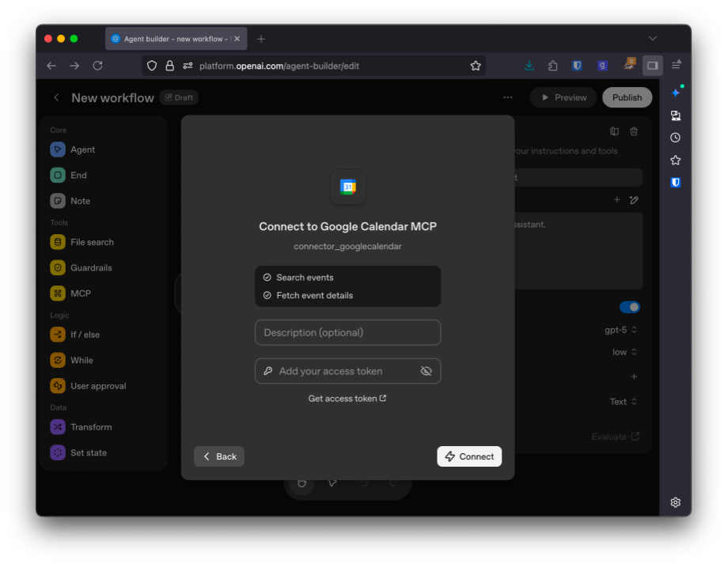Open the workflow options ellipsis menu
This screenshot has height=564, width=728.
(507, 97)
